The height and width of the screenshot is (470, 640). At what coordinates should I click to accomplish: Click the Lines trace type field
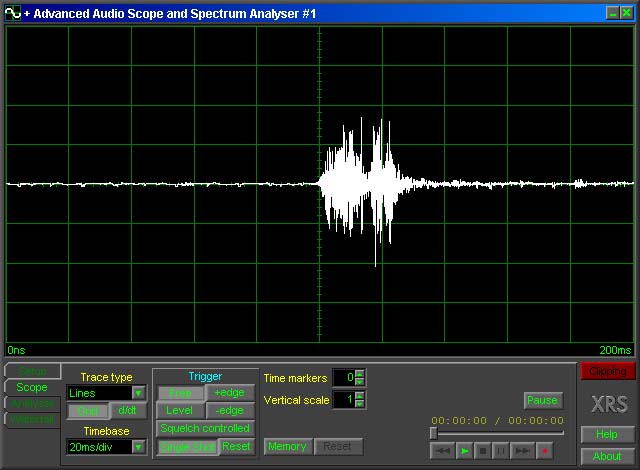coord(100,393)
